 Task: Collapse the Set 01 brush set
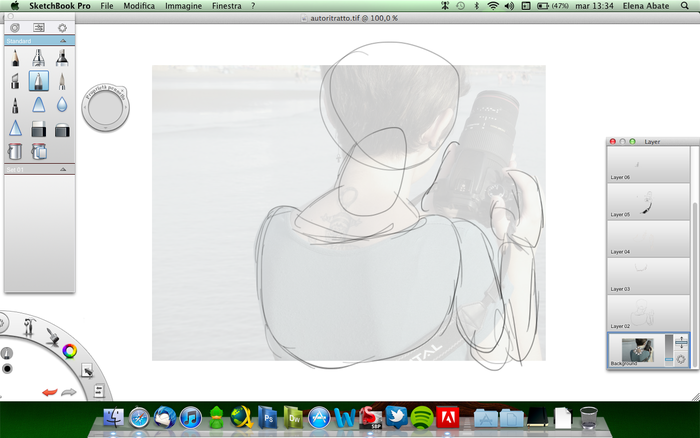pyautogui.click(x=63, y=170)
